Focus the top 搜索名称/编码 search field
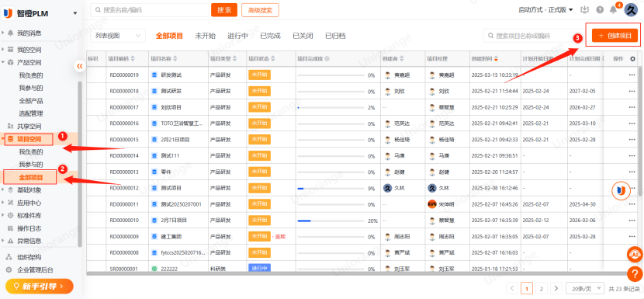Image resolution: width=644 pixels, height=299 pixels. coord(150,10)
